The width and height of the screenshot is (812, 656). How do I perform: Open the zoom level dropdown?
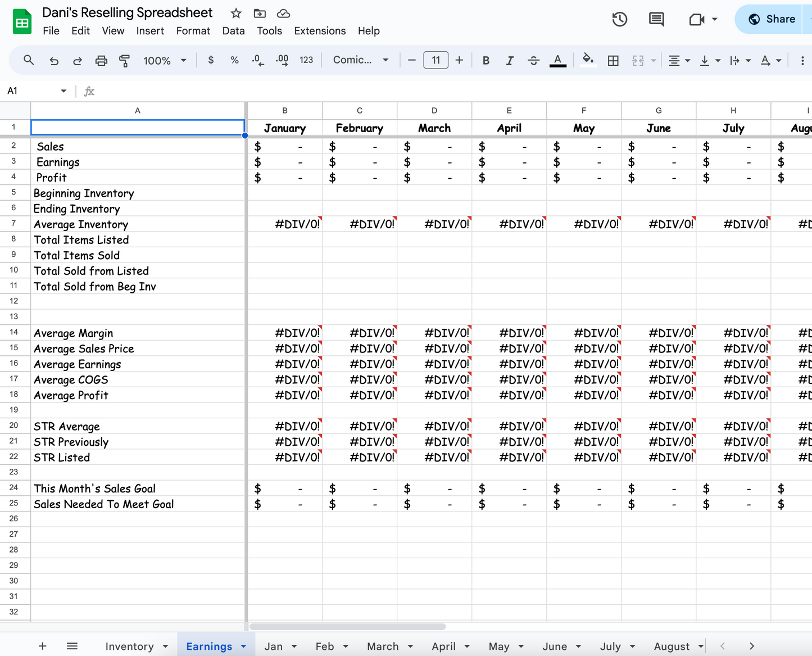tap(164, 60)
